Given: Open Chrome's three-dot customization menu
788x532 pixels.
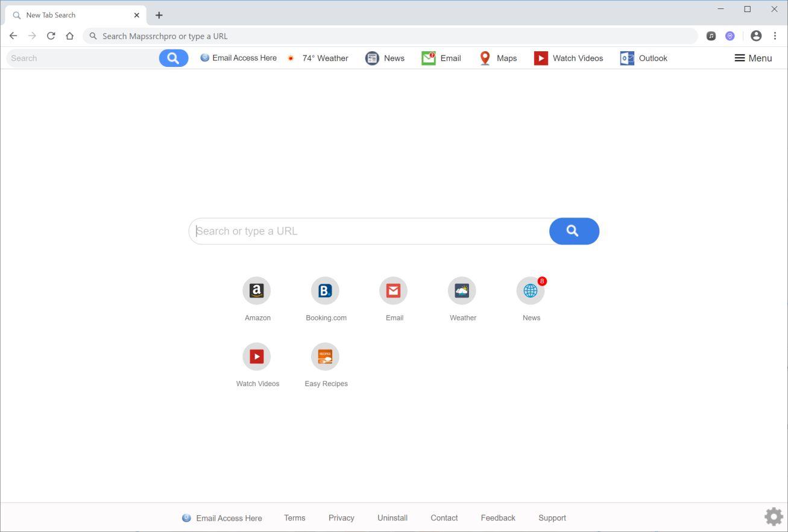Looking at the screenshot, I should point(775,36).
